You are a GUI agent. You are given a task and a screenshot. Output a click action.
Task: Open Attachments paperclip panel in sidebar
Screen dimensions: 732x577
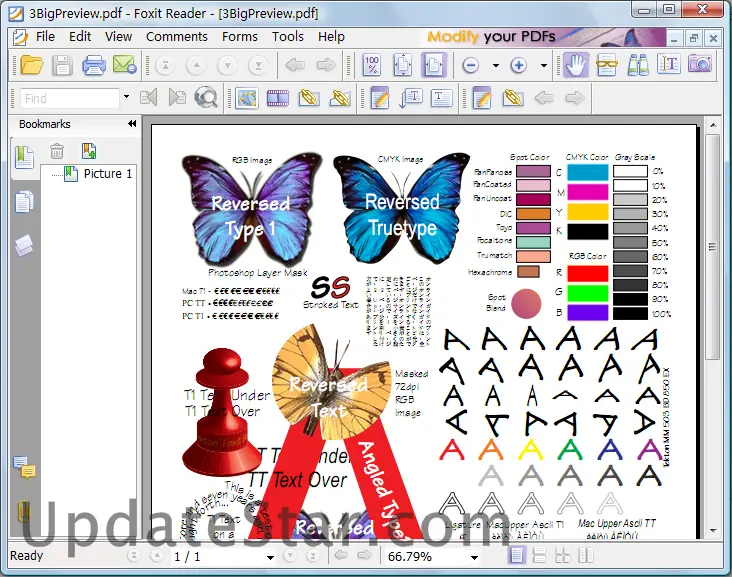[23, 512]
